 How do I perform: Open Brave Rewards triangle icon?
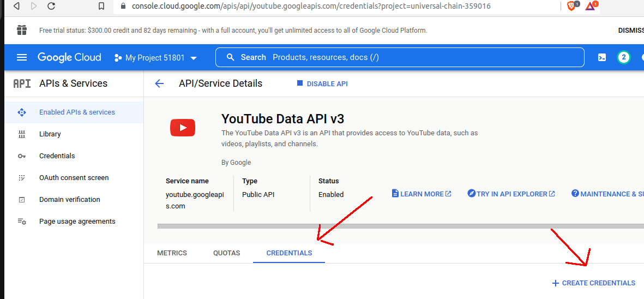point(591,6)
